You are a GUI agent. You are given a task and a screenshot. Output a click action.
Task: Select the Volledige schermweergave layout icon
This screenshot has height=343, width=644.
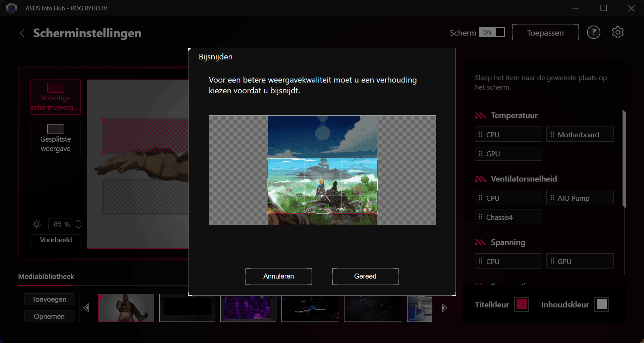tap(56, 88)
